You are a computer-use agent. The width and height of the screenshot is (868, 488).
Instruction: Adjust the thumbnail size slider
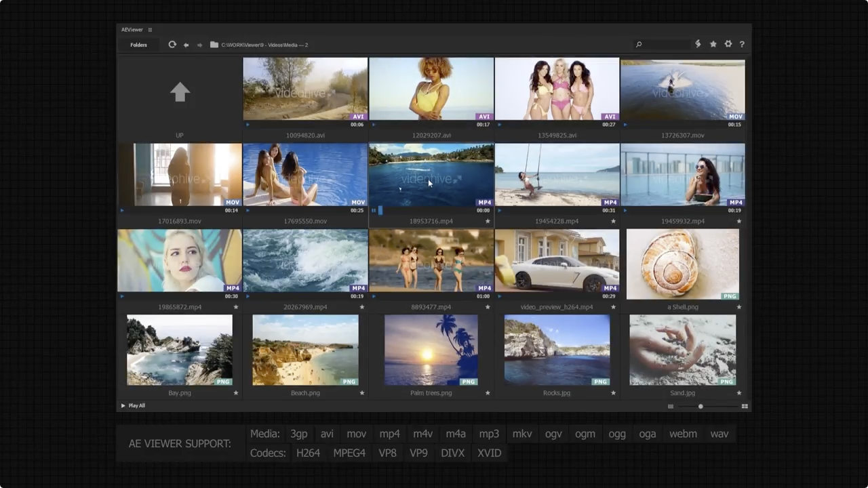point(701,406)
